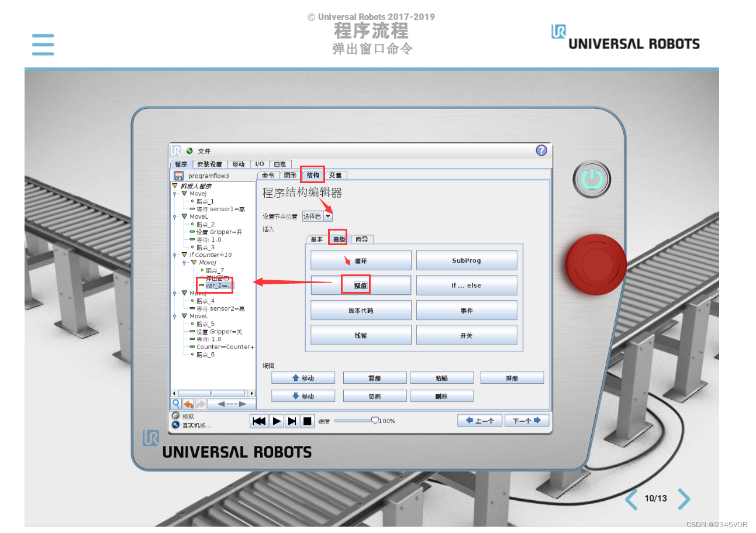Image resolution: width=756 pixels, height=533 pixels.
Task: Collapse the first MoveL tree node
Action: 184,216
